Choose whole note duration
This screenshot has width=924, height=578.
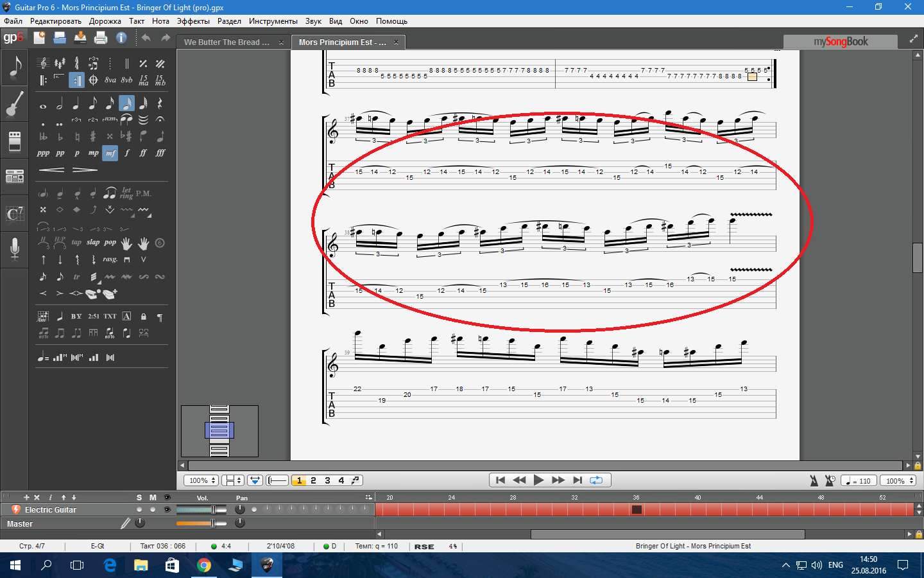(x=43, y=105)
